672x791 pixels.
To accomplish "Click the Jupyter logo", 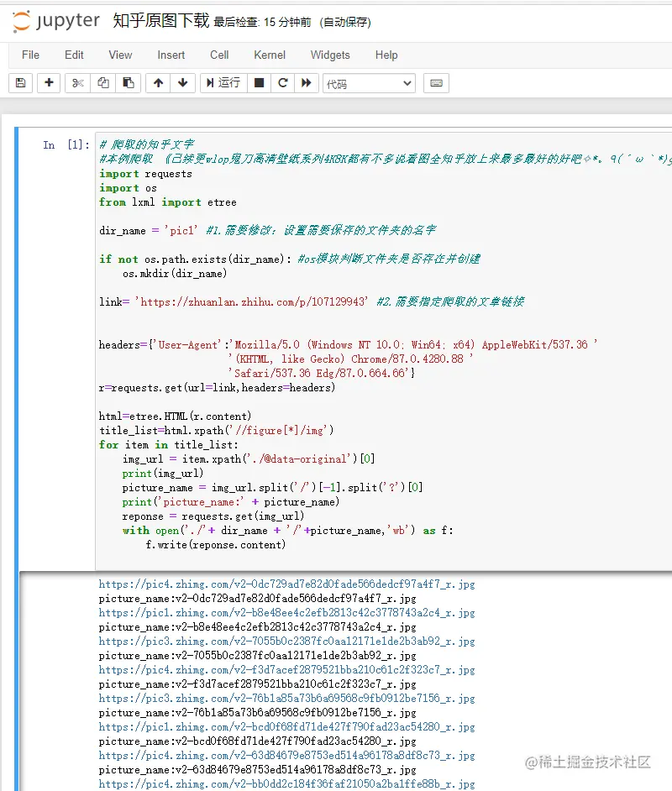I will click(55, 21).
